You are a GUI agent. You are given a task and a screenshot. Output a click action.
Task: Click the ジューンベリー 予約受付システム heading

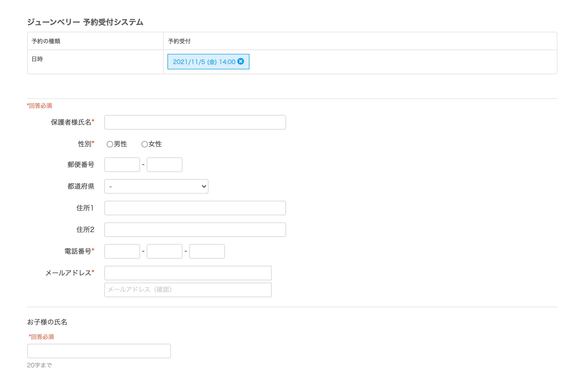pos(85,22)
